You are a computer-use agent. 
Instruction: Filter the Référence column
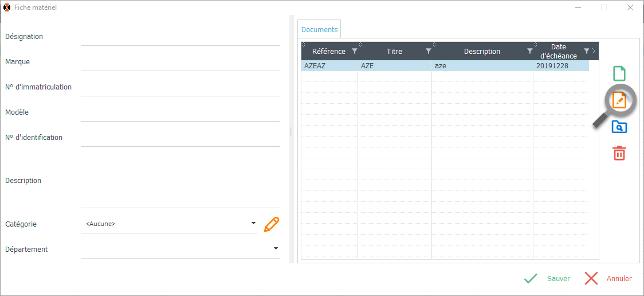(355, 52)
